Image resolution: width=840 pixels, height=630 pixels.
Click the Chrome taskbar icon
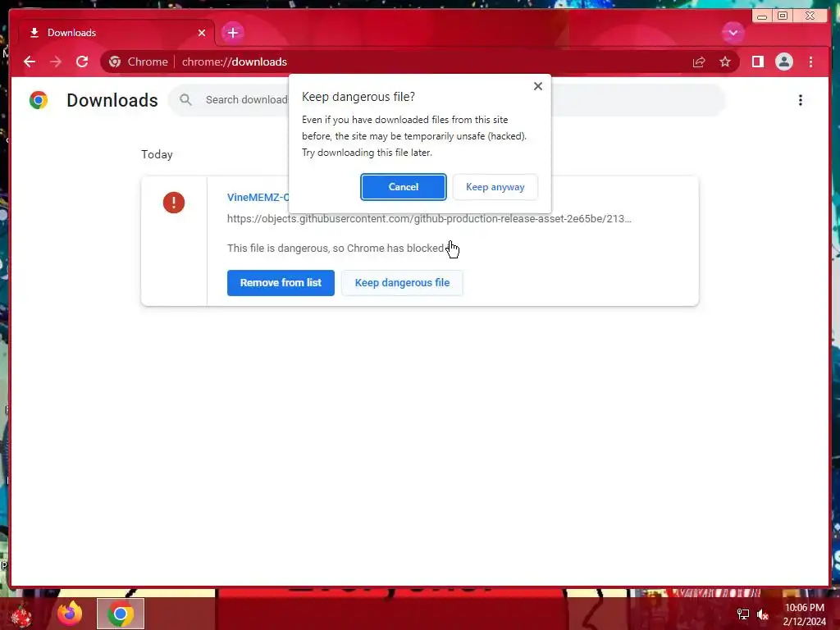coord(121,614)
